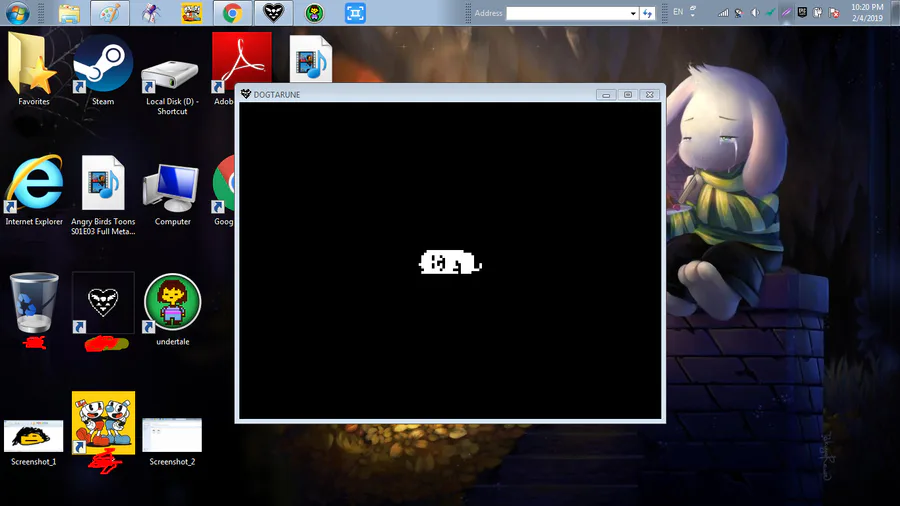
Task: Open the volume speaker tray icon
Action: [x=755, y=13]
